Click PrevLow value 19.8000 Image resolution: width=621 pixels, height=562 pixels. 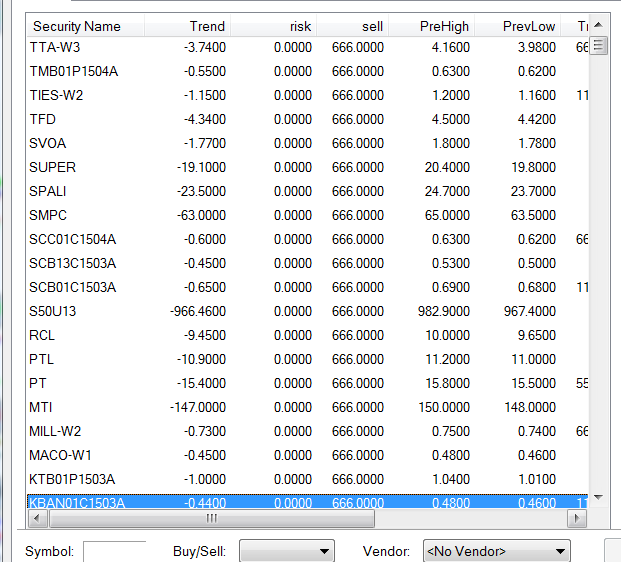click(533, 168)
